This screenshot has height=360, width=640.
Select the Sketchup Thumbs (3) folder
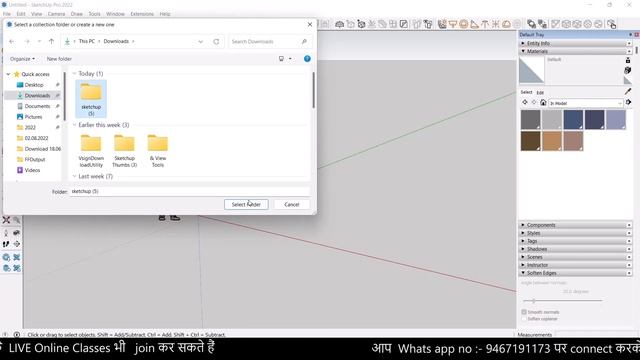point(124,151)
